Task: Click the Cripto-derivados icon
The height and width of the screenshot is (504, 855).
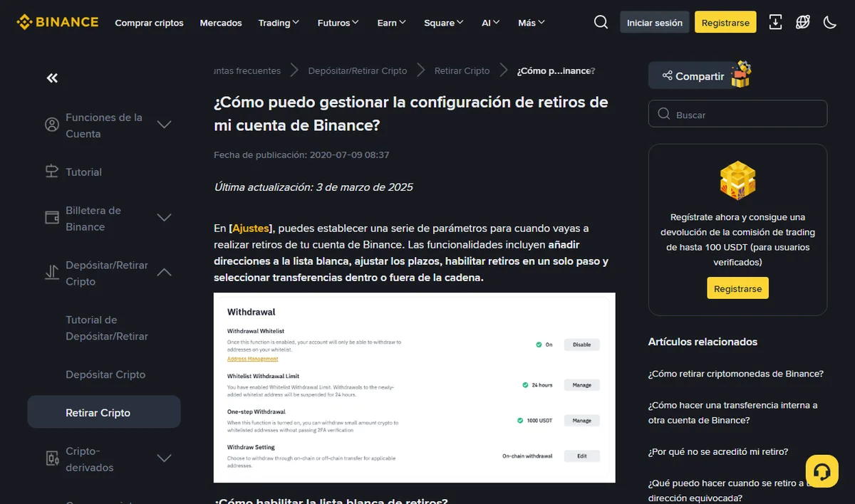Action: [52, 458]
